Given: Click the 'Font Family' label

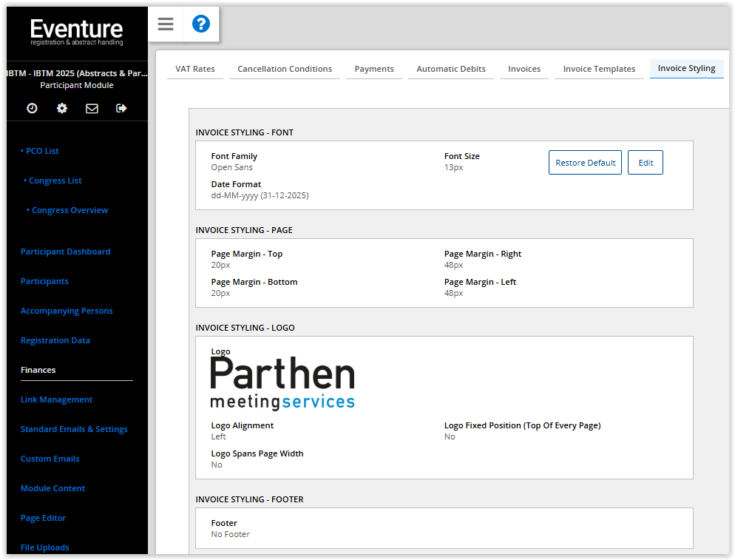Looking at the screenshot, I should point(234,156).
